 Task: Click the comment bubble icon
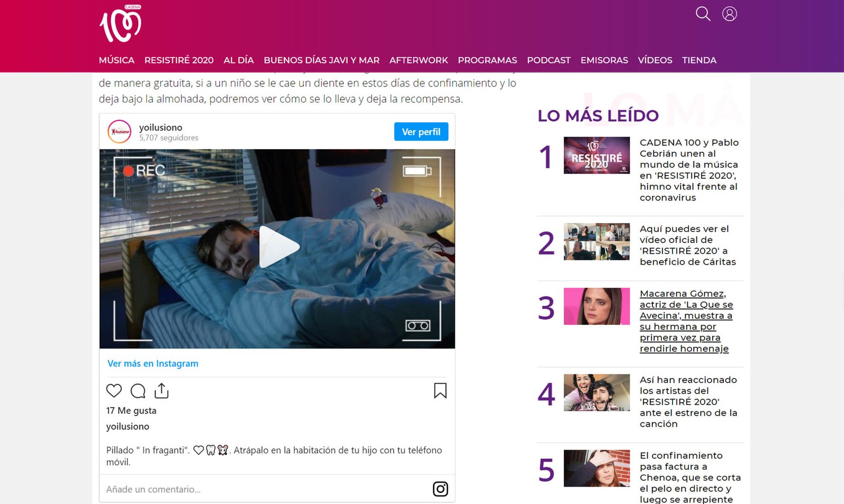pyautogui.click(x=138, y=391)
